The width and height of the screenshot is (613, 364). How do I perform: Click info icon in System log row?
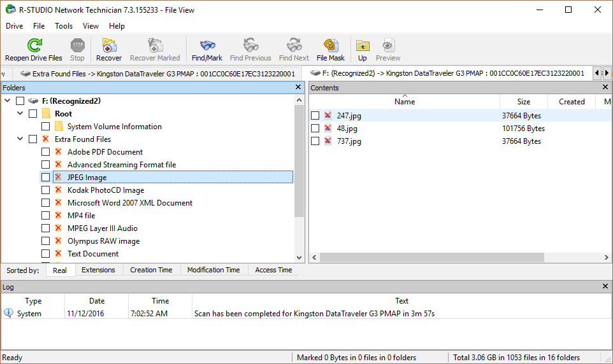8,313
